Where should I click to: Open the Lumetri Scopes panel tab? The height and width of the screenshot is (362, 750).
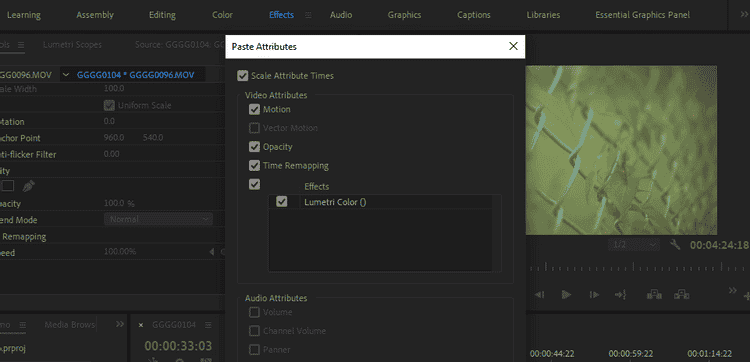(72, 45)
